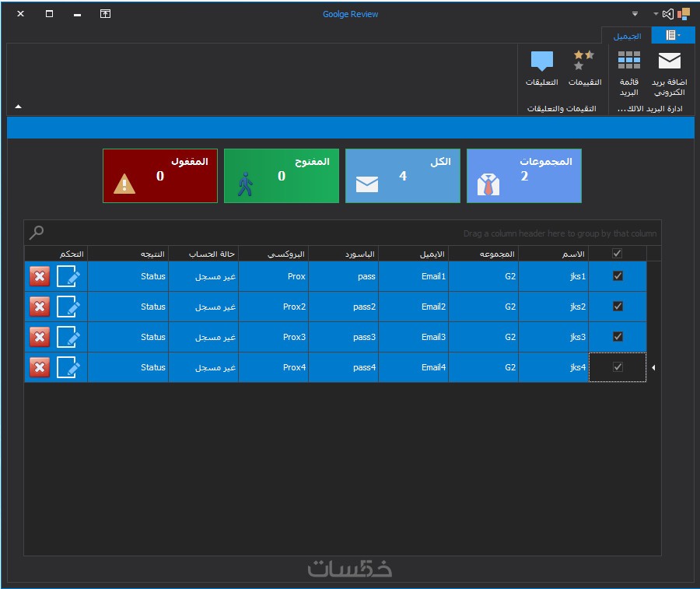Select the Email1 cell

coord(414,276)
